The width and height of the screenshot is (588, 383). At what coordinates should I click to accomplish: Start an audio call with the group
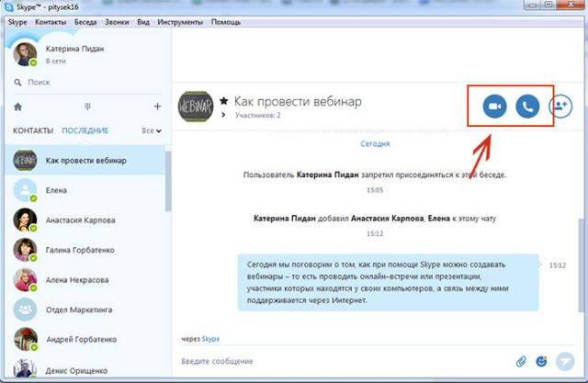coord(527,107)
